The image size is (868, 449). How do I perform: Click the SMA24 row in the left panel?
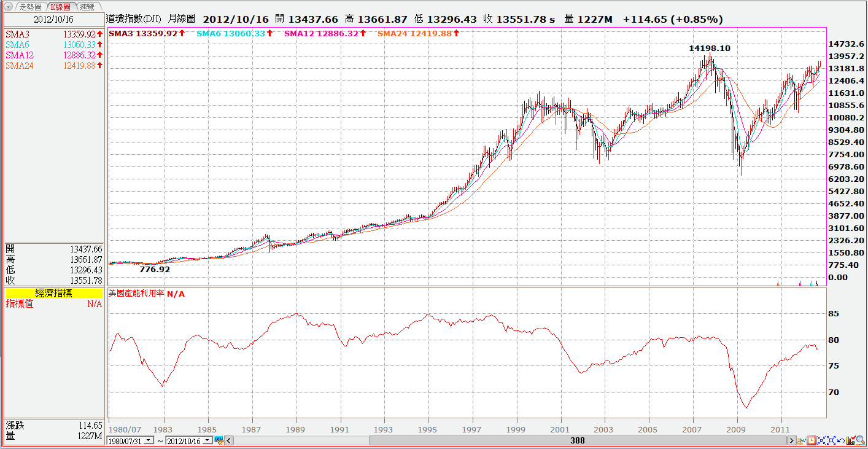click(x=53, y=66)
